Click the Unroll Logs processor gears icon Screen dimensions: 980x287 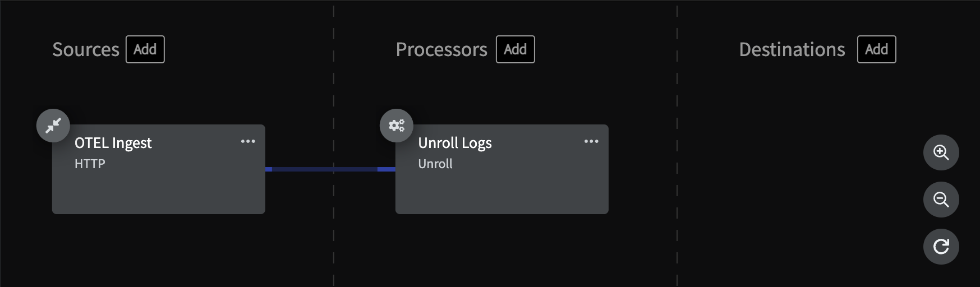click(397, 126)
